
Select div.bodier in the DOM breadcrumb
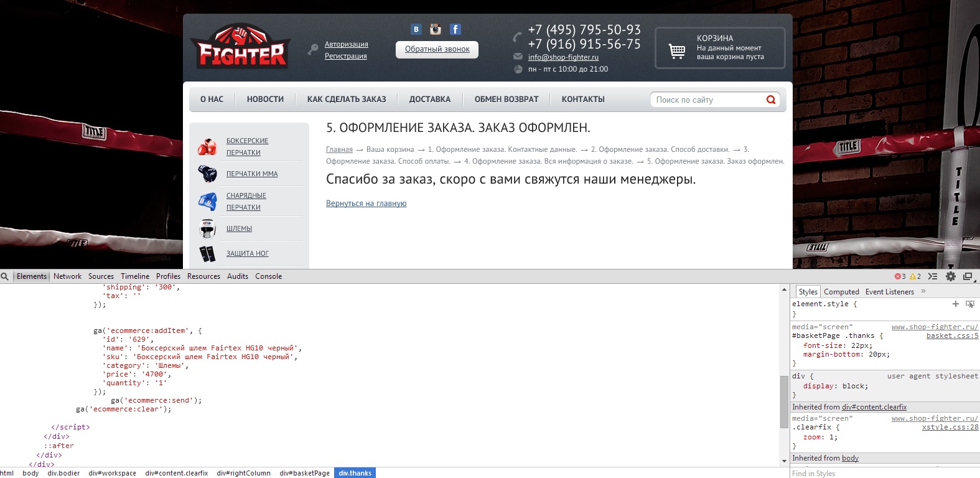pyautogui.click(x=63, y=473)
